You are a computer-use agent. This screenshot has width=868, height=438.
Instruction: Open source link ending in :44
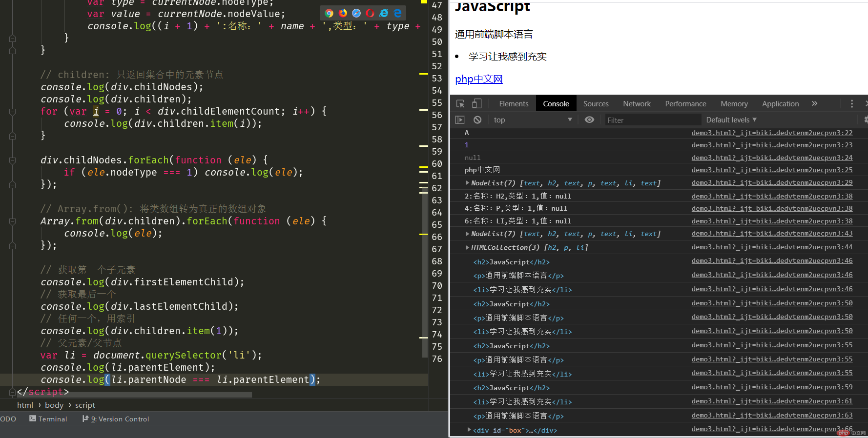coord(772,247)
